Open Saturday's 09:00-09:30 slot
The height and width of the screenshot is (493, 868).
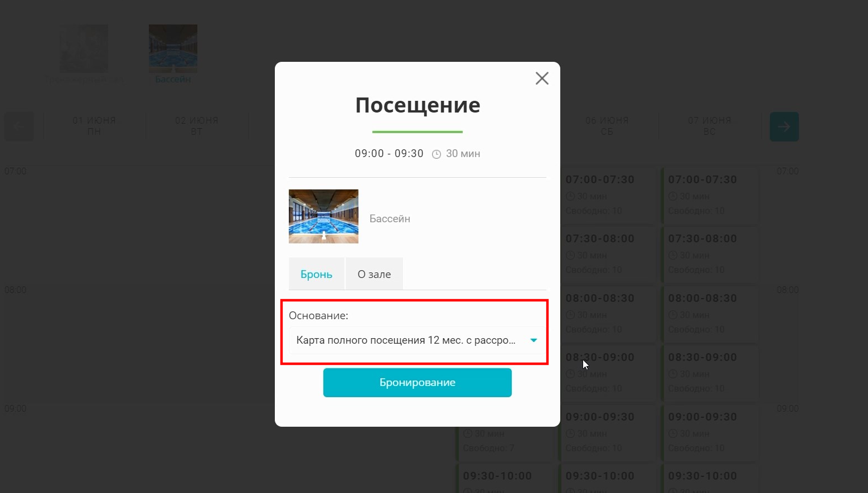coord(608,433)
